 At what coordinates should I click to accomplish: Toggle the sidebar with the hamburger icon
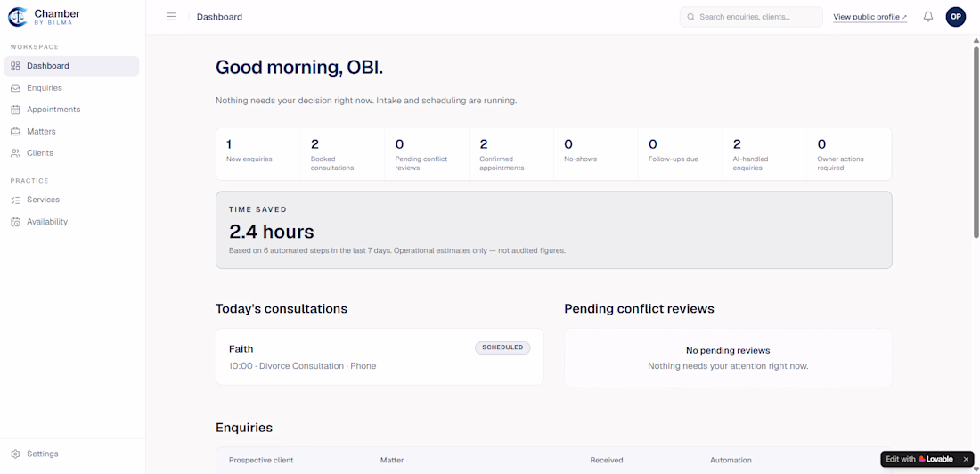(x=171, y=17)
